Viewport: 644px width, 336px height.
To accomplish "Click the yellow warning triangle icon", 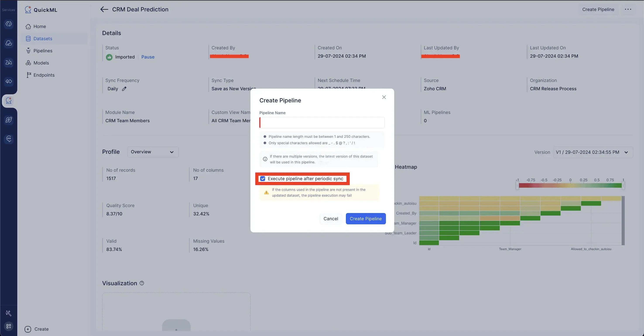I will coord(266,192).
